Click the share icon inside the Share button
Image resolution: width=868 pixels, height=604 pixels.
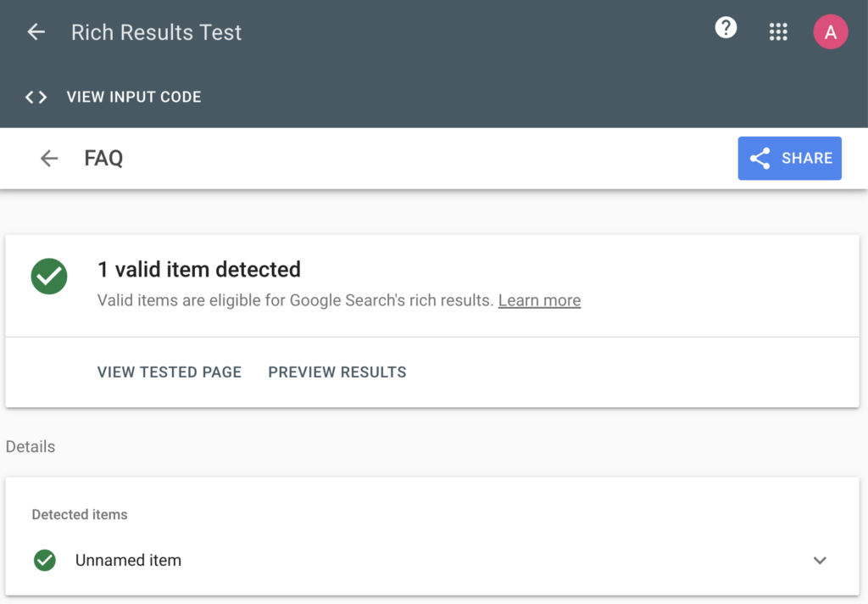coord(760,159)
